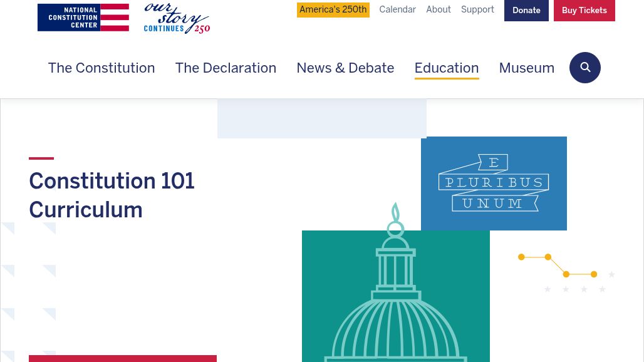Click the yellow connected dots graphic

[x=558, y=266]
